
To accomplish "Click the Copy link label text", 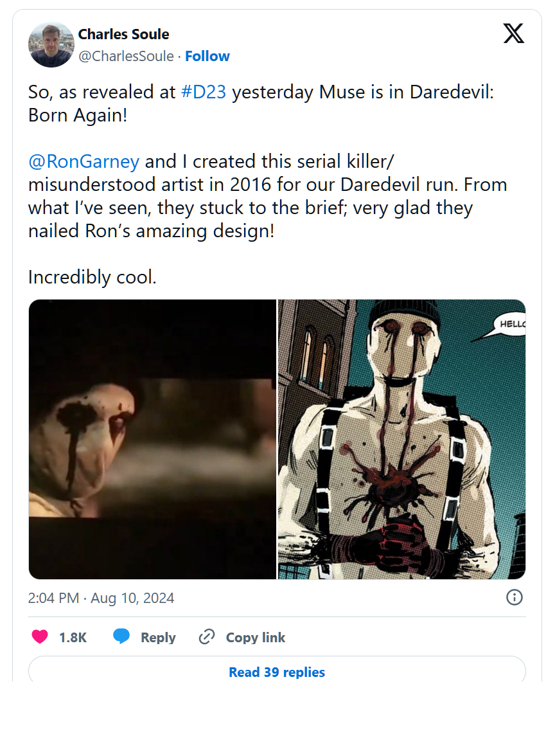I will click(x=255, y=637).
